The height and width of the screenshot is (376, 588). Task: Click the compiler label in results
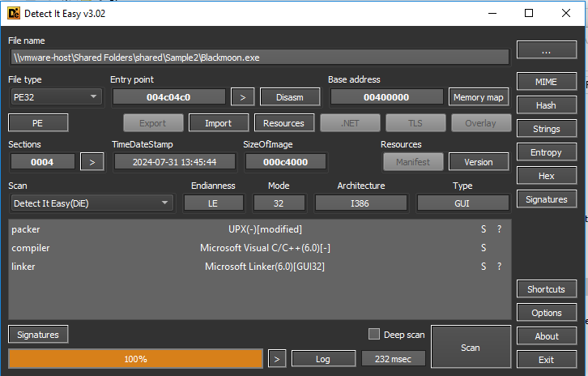(31, 248)
